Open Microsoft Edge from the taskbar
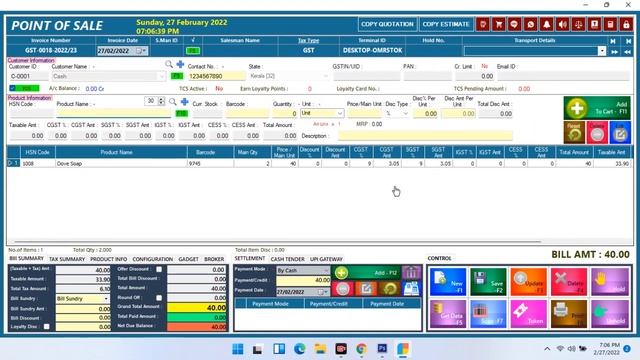 300,349
